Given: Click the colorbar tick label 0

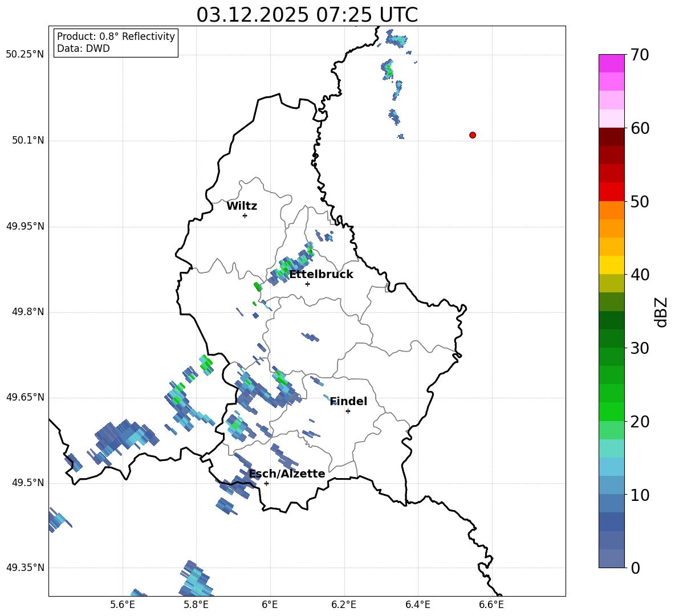Looking at the screenshot, I should coord(635,568).
